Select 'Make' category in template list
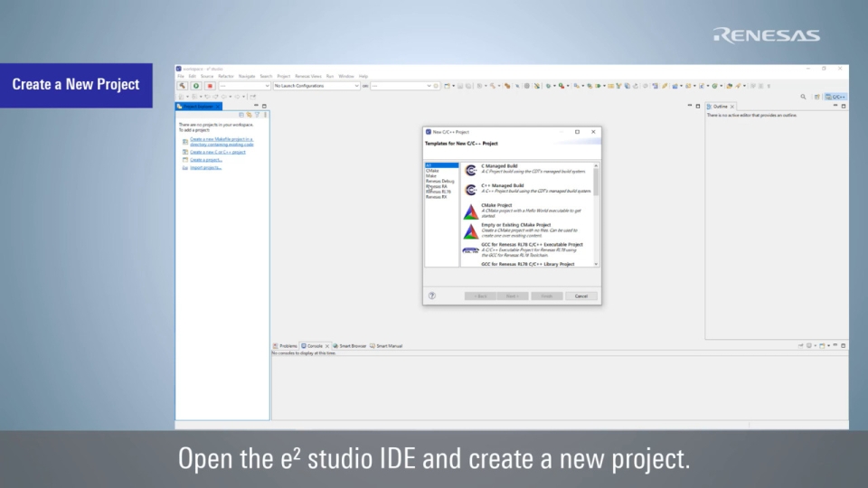The width and height of the screenshot is (868, 488). (431, 176)
